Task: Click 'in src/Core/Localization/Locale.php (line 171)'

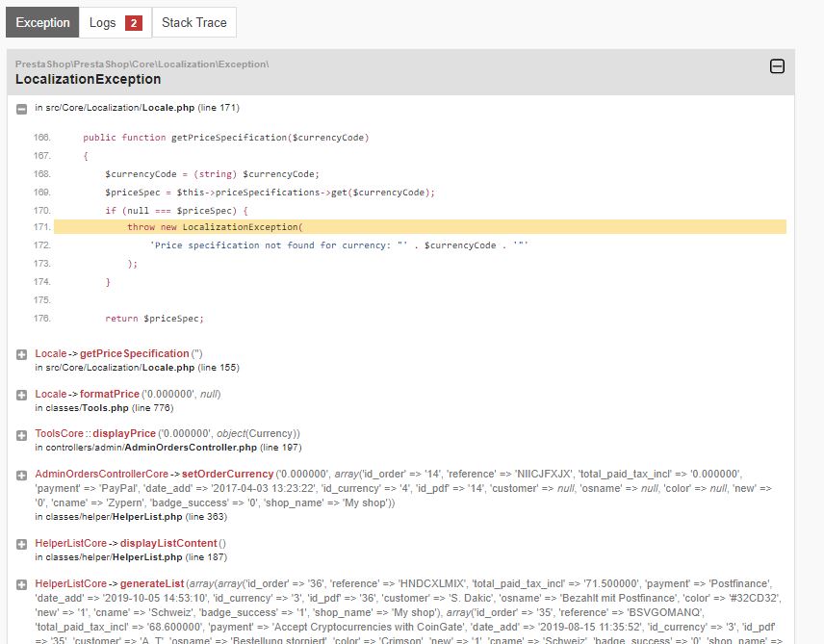Action: [x=137, y=108]
